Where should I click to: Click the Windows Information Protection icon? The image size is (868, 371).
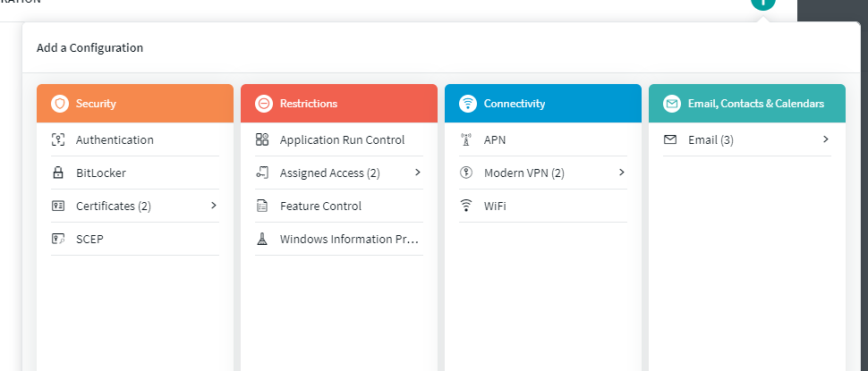pos(262,239)
